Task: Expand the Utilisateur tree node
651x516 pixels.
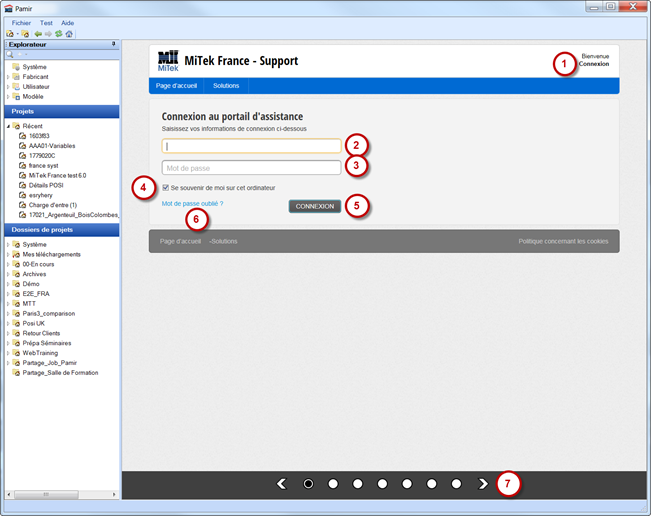Action: (8, 87)
